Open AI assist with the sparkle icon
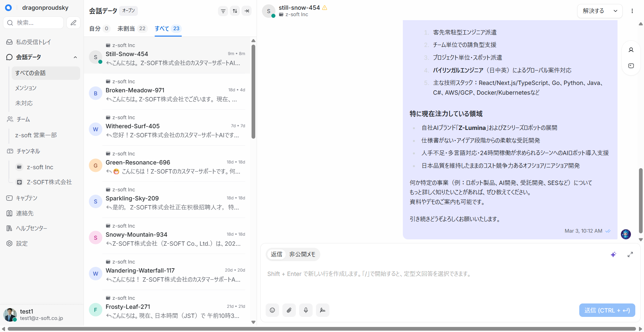 click(x=613, y=254)
